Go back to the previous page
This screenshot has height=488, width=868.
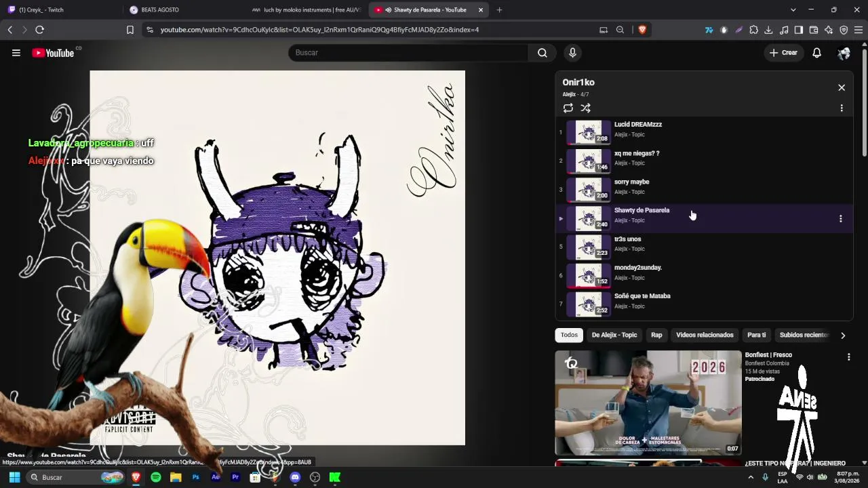10,30
